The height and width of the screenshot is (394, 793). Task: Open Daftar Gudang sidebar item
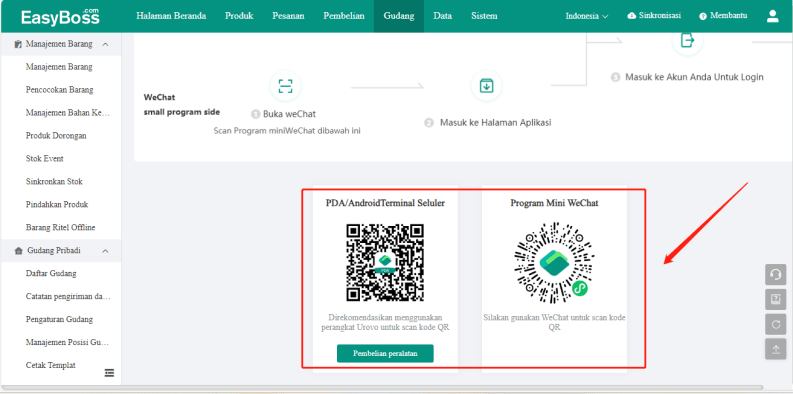[51, 273]
